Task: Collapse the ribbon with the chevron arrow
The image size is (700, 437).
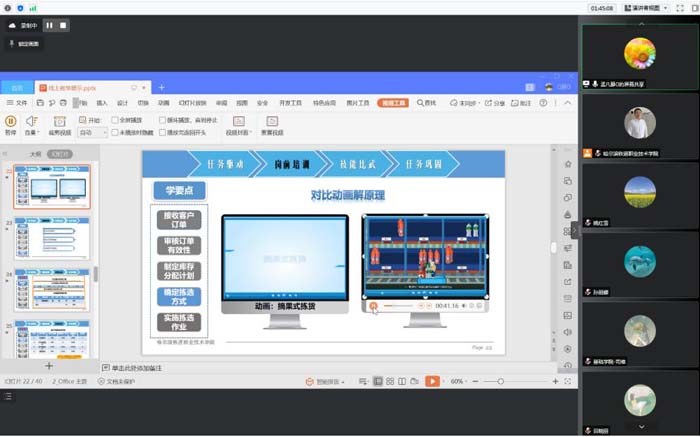Action: point(567,102)
